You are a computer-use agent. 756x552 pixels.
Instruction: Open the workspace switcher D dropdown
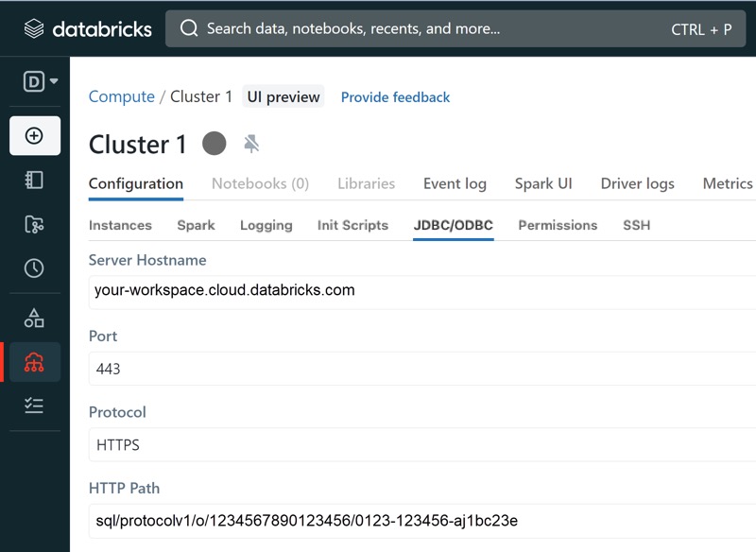(41, 81)
